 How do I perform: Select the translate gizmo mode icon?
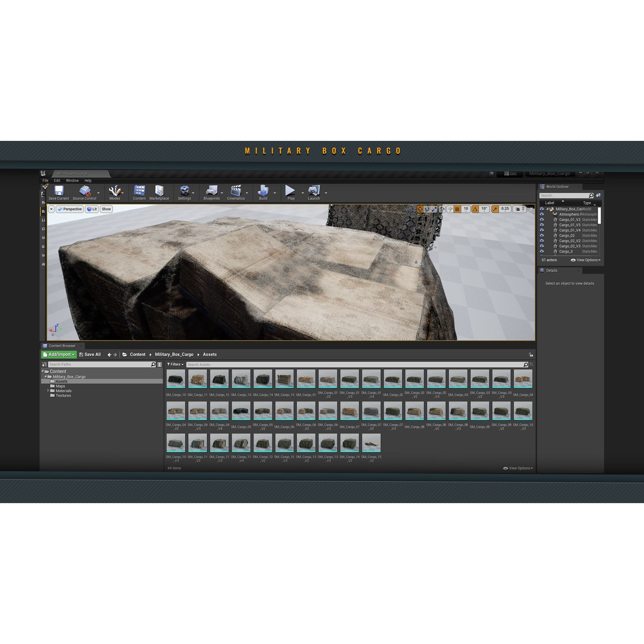[420, 209]
